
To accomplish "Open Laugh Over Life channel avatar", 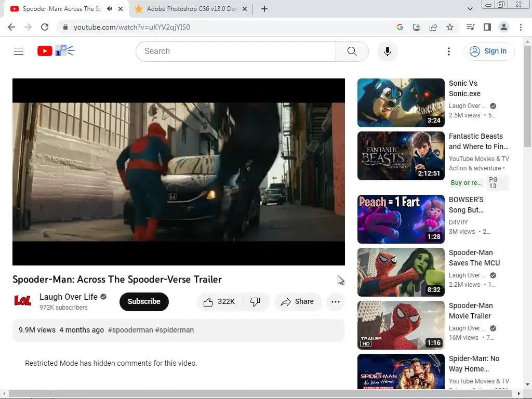I will click(23, 301).
